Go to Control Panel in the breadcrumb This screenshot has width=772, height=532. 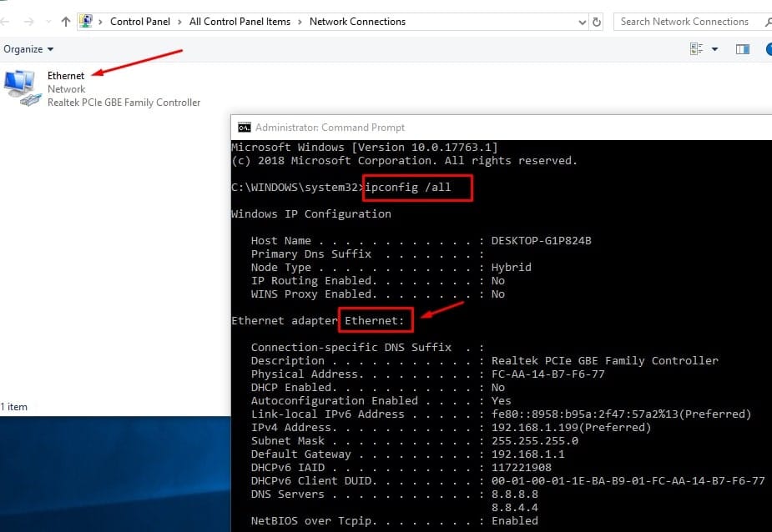click(142, 22)
